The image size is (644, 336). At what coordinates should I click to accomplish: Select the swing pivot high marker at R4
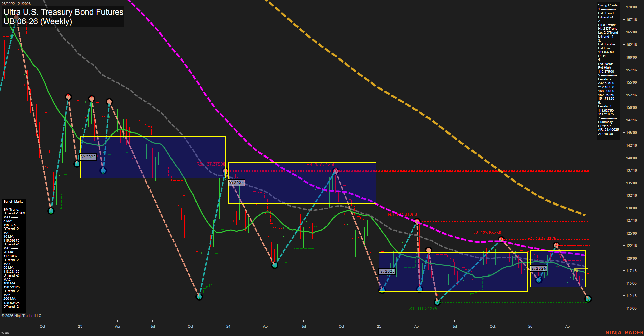(x=335, y=171)
